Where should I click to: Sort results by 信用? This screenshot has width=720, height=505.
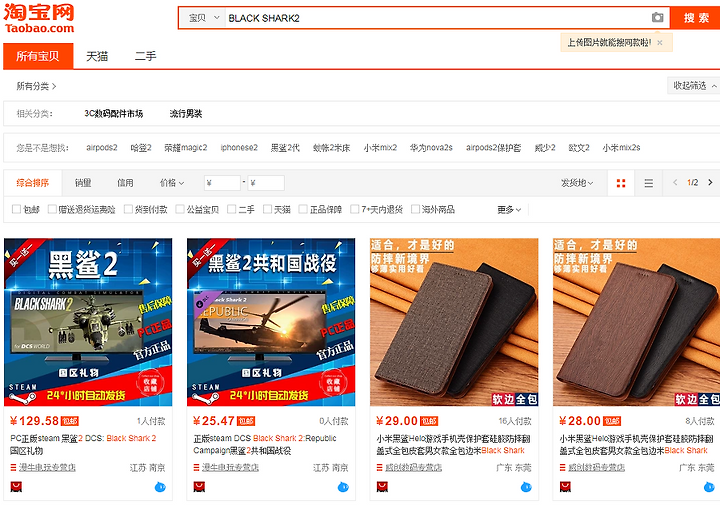pos(125,183)
